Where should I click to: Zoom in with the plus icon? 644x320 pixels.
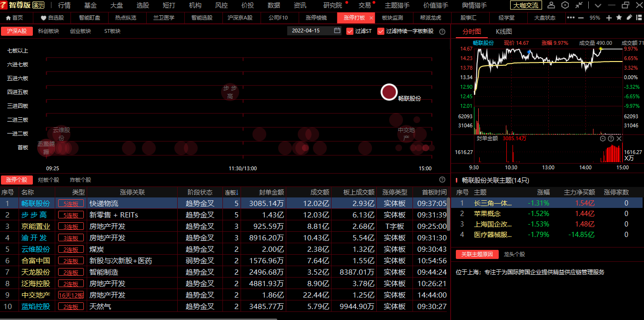[609, 18]
